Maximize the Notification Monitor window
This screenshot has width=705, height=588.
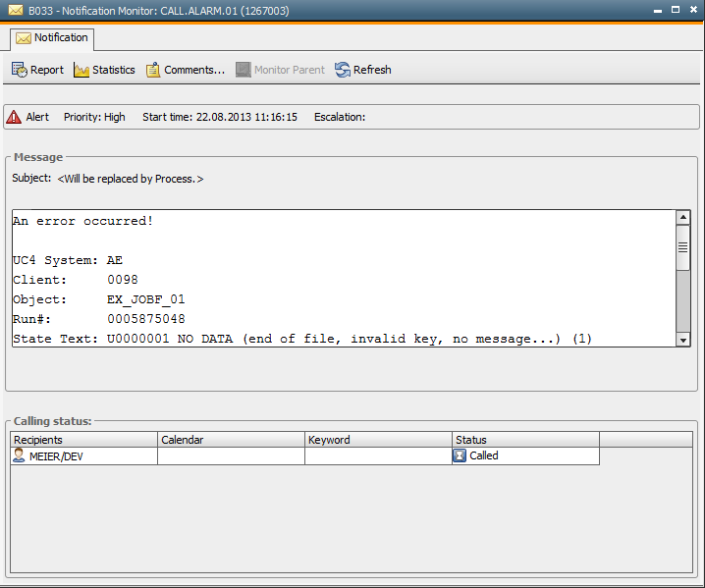point(676,10)
